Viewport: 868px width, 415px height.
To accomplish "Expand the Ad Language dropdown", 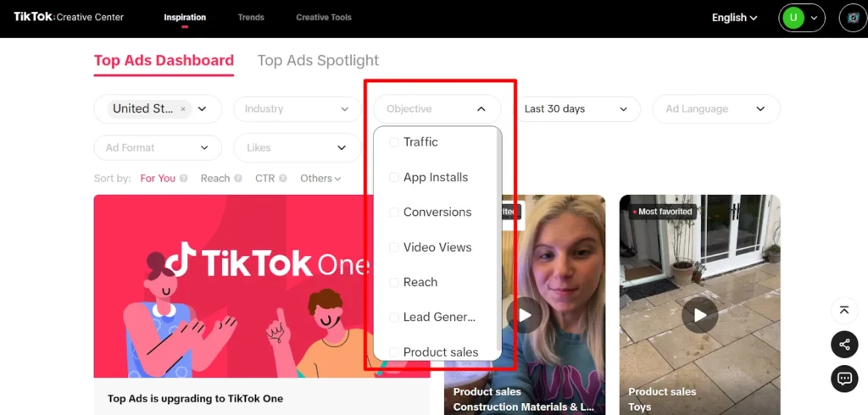I will (715, 109).
